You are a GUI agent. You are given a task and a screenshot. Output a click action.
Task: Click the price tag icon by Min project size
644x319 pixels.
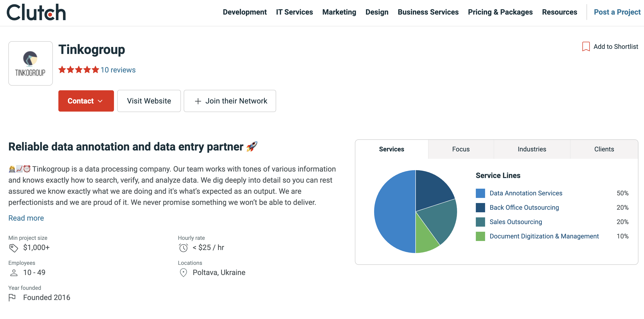(x=13, y=248)
